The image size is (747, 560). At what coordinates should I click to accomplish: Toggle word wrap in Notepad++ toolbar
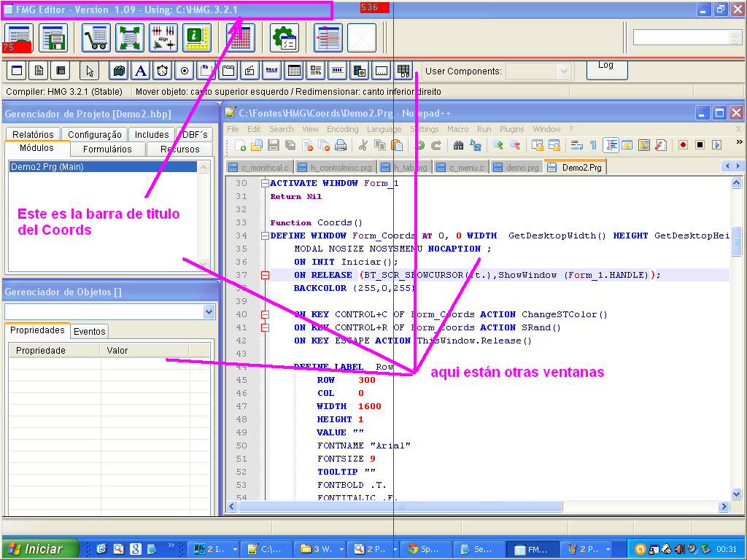(x=577, y=145)
